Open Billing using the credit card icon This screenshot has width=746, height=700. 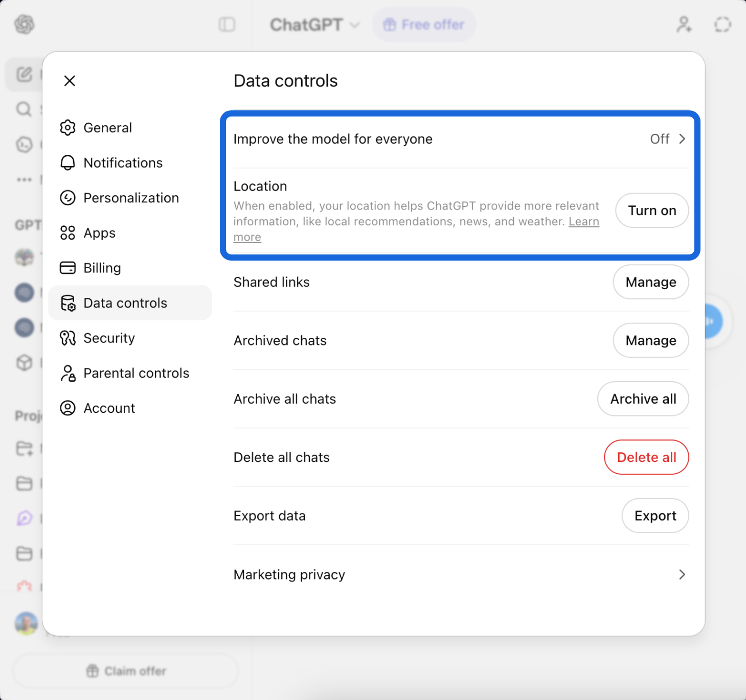68,267
